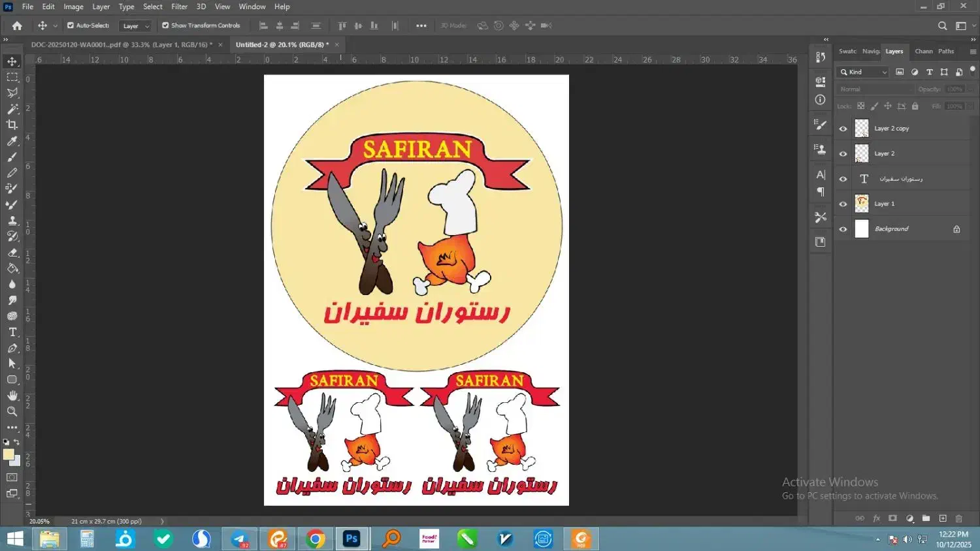
Task: Open the layer filter Kind dropdown
Action: click(x=864, y=72)
